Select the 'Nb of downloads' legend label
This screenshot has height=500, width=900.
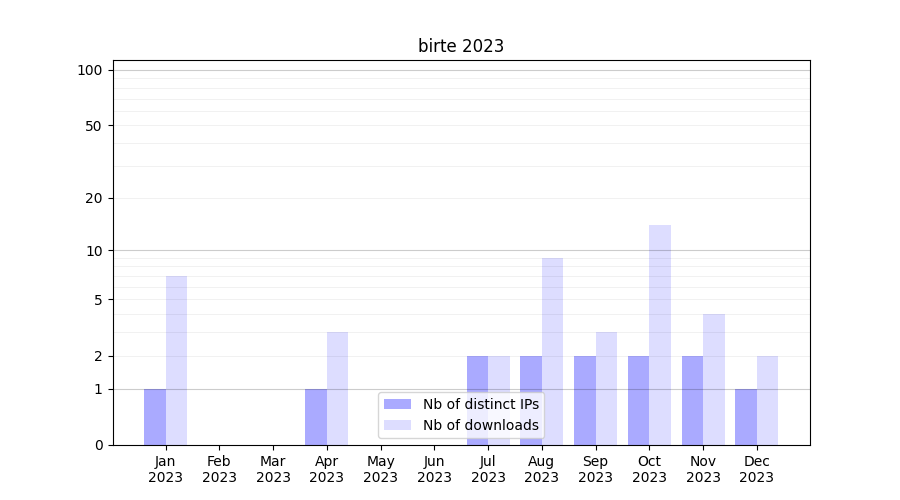tap(480, 425)
